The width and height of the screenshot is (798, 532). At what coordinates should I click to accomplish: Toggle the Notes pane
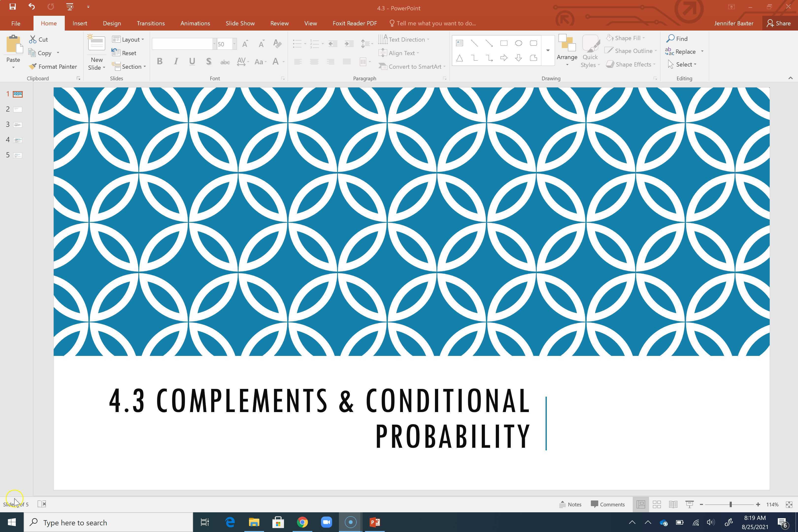(570, 504)
